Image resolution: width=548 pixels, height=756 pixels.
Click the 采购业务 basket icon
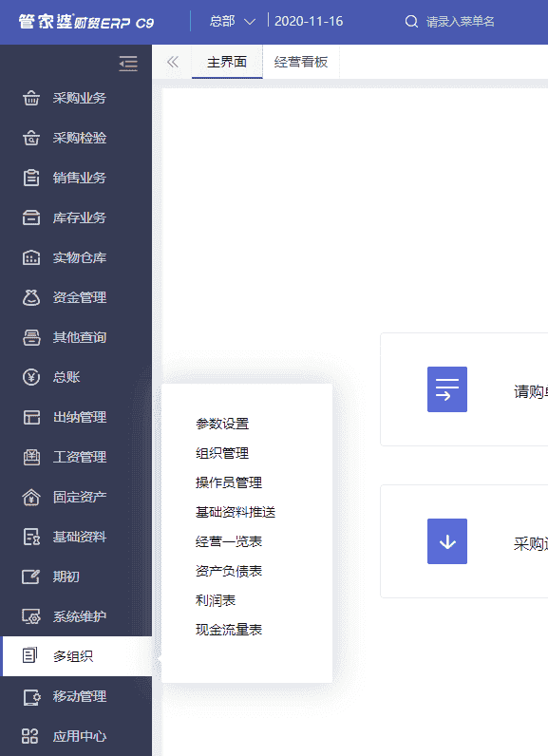point(31,98)
